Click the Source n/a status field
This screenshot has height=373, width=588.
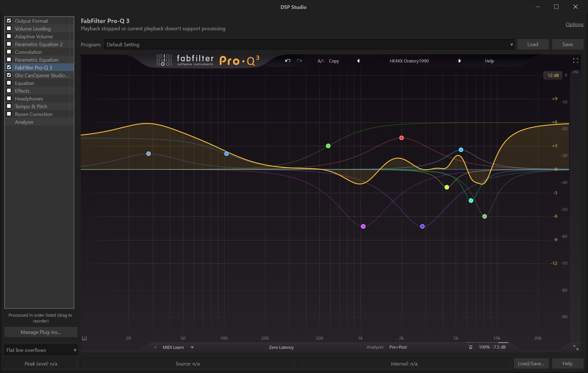click(x=187, y=364)
